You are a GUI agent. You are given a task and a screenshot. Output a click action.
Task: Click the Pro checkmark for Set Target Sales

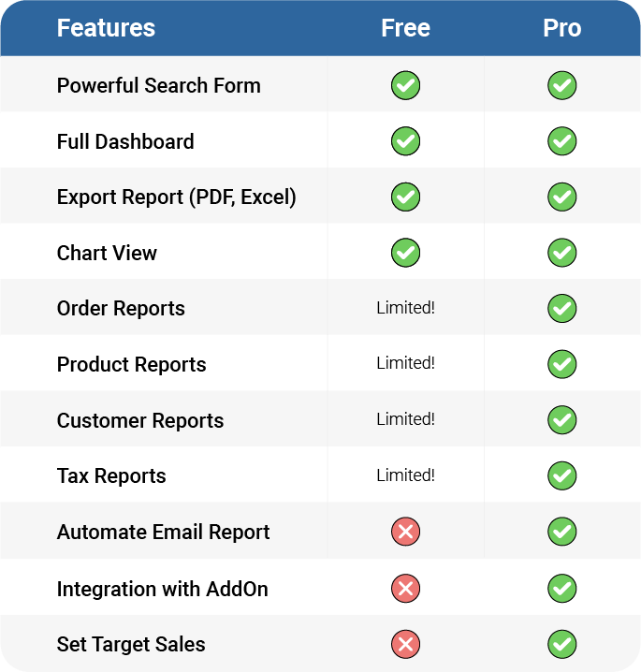point(561,644)
